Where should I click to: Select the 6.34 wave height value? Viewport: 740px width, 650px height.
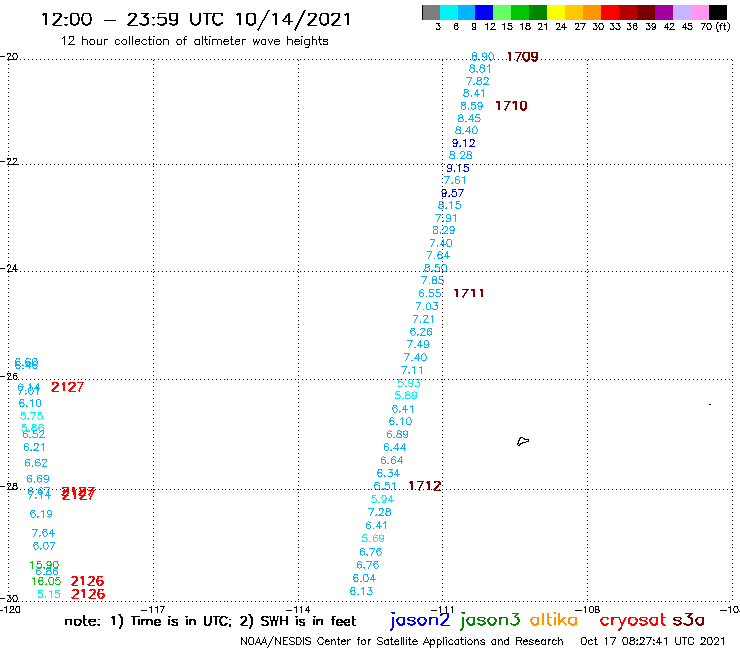388,473
